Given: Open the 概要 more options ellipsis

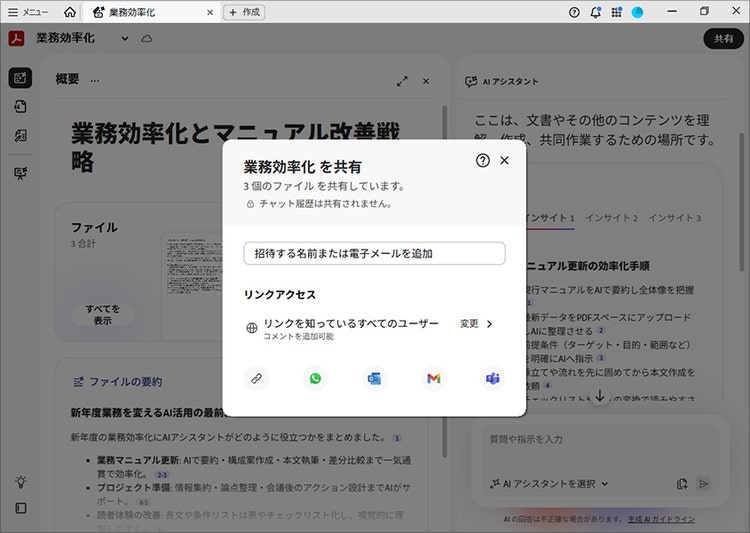Looking at the screenshot, I should click(x=95, y=81).
